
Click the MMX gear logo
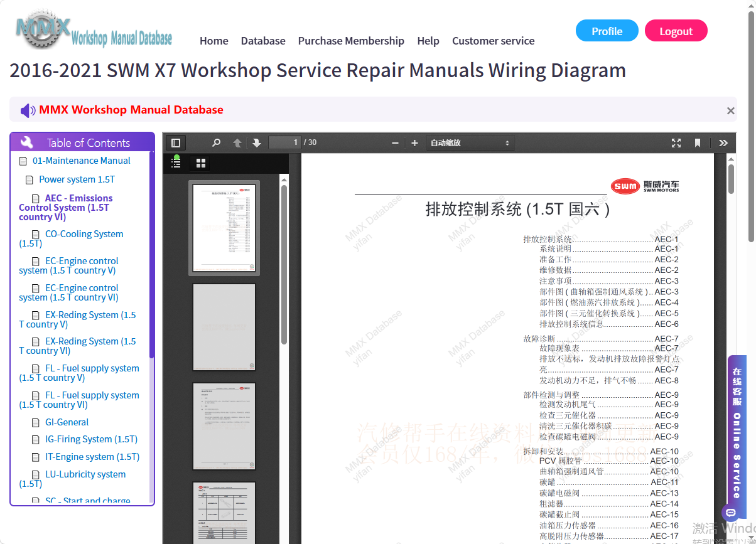tap(44, 30)
